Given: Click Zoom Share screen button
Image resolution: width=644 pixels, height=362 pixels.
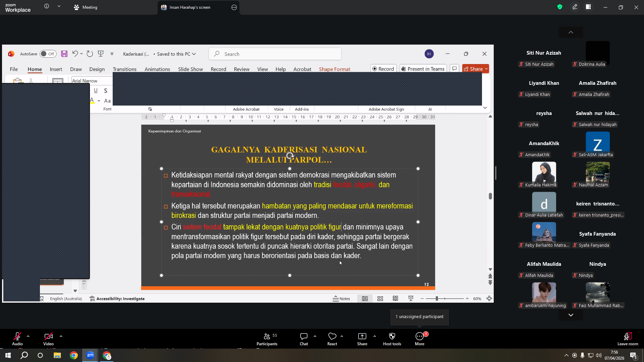Looking at the screenshot, I should [x=362, y=339].
